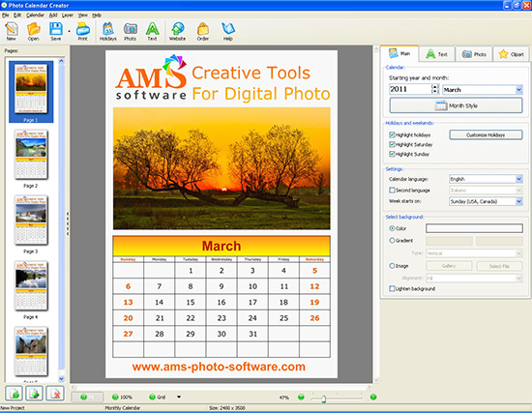The image size is (532, 413).
Task: Click the March header on calendar
Action: coord(222,246)
